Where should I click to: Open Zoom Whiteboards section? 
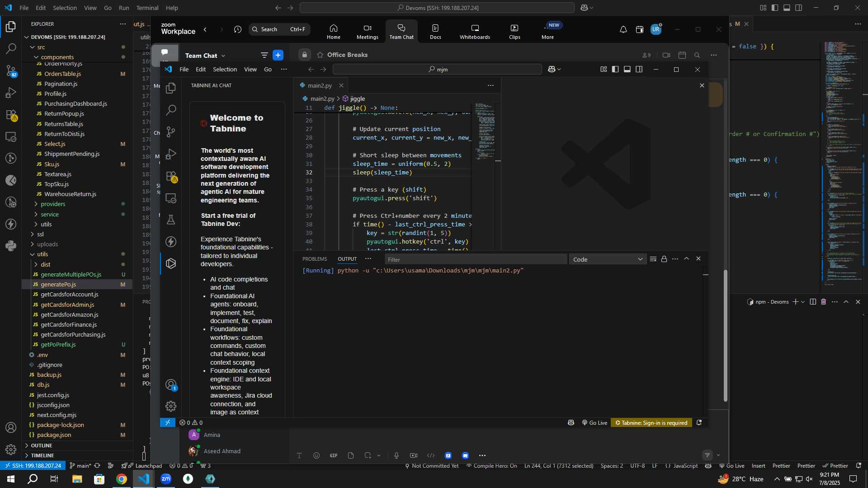tap(475, 32)
